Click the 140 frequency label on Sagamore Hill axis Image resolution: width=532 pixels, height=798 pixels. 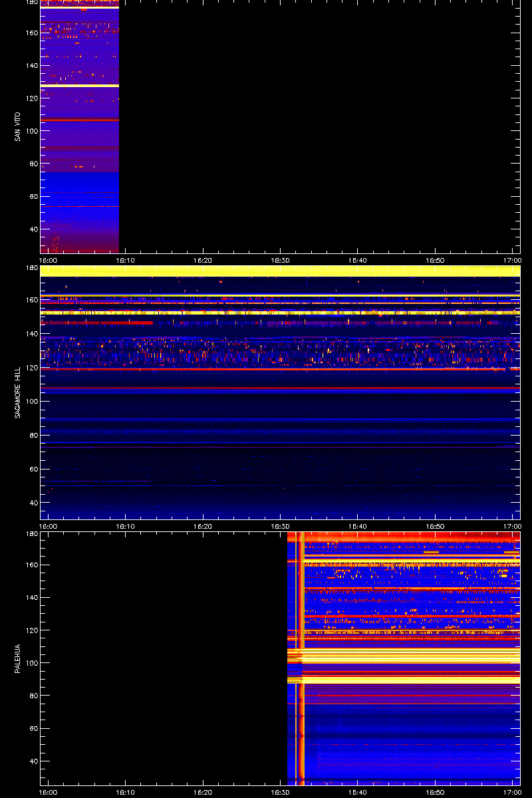coord(32,334)
